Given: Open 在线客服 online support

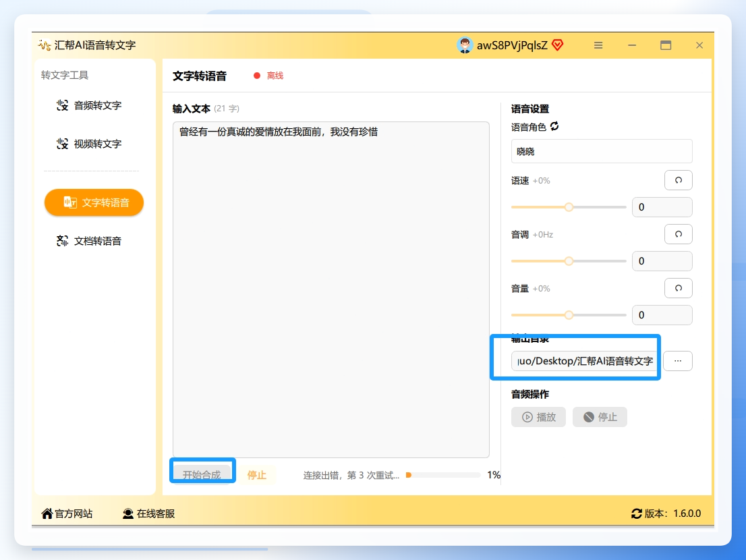Looking at the screenshot, I should pos(148,513).
